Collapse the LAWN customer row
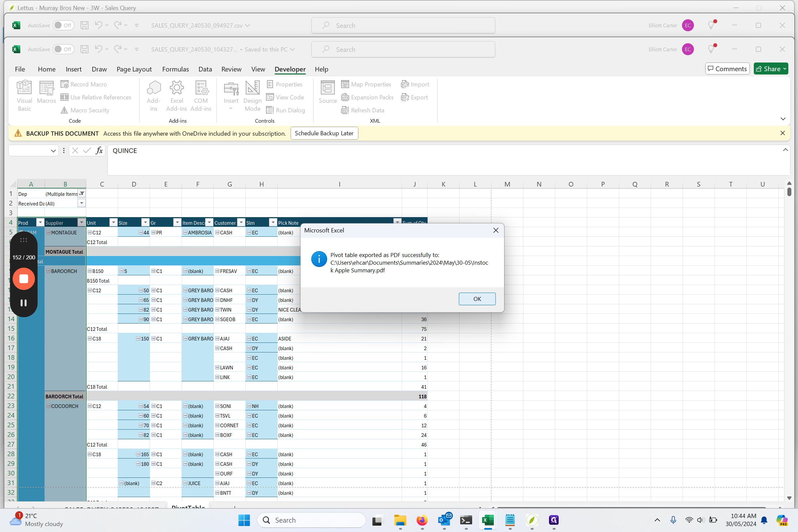Image resolution: width=798 pixels, height=532 pixels. (217, 367)
